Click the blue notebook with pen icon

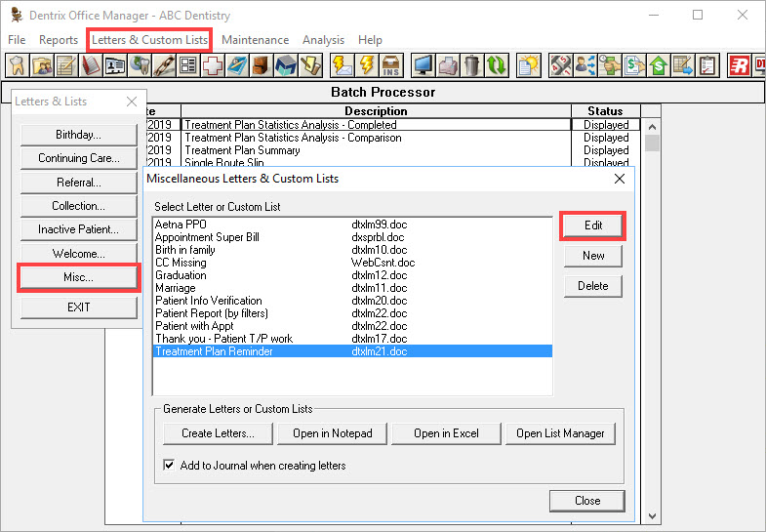coord(237,65)
